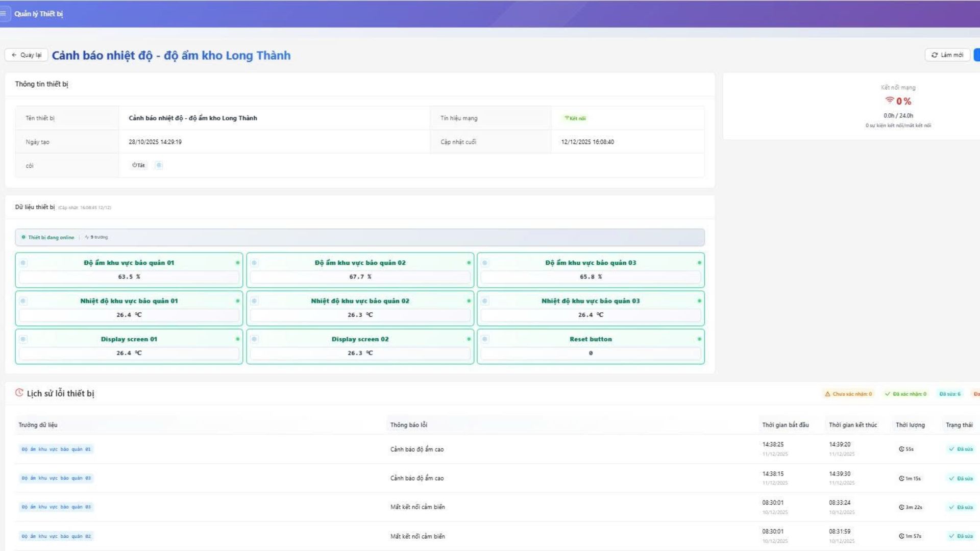Click the Quản lý Thiết bị header title

click(39, 14)
